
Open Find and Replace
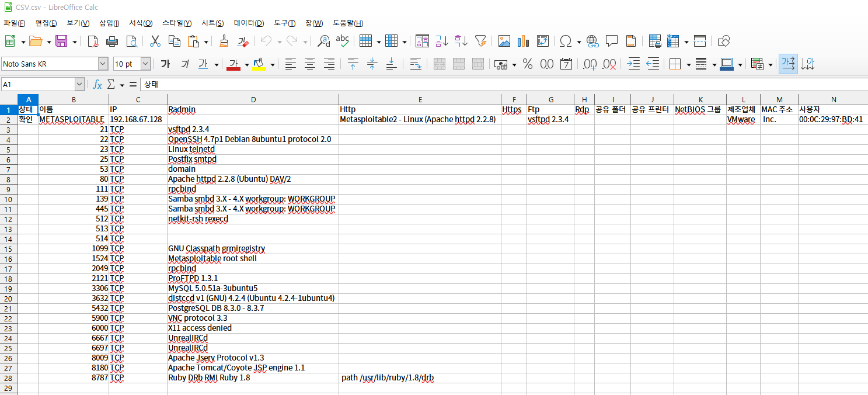pyautogui.click(x=323, y=41)
